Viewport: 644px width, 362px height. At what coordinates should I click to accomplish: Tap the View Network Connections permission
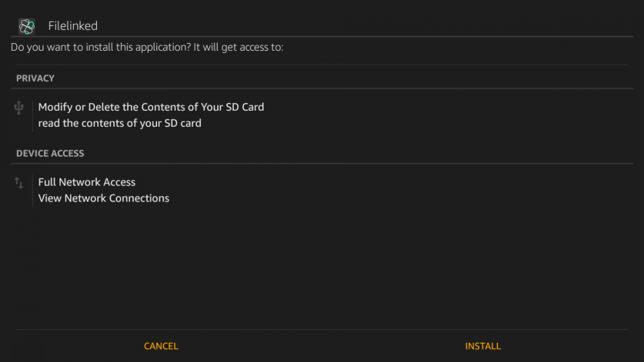(104, 198)
